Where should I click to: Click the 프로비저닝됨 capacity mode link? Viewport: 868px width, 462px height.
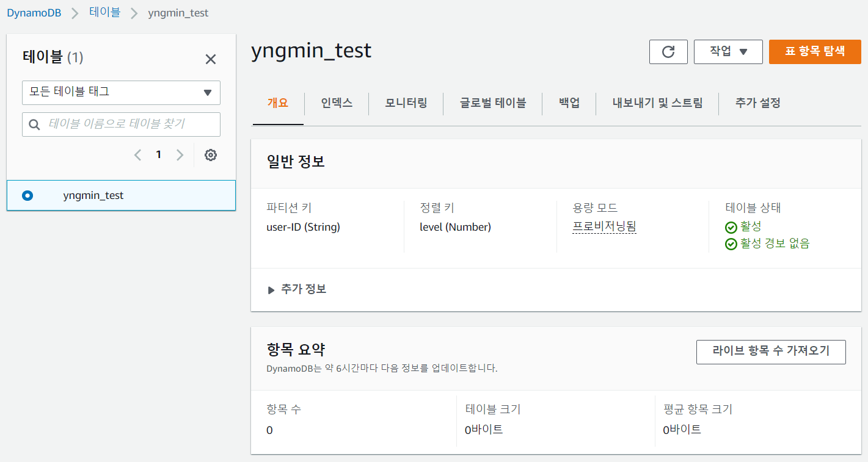tap(604, 227)
